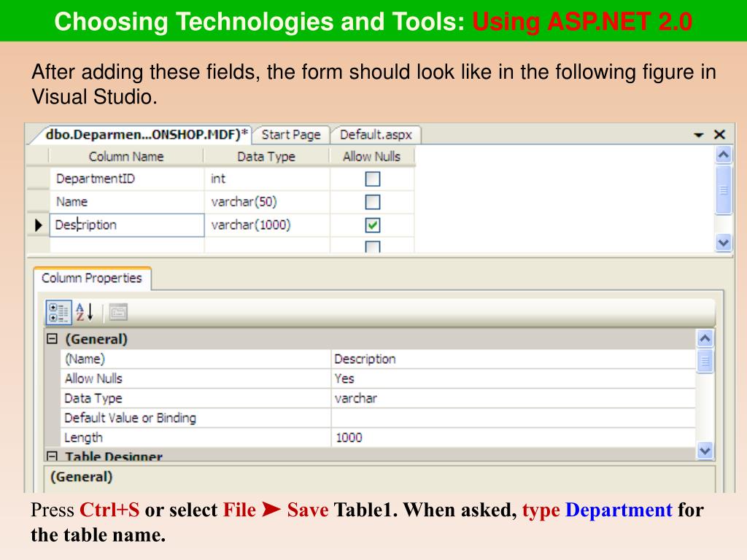
Task: Switch to the Default.aspx tab
Action: point(376,135)
